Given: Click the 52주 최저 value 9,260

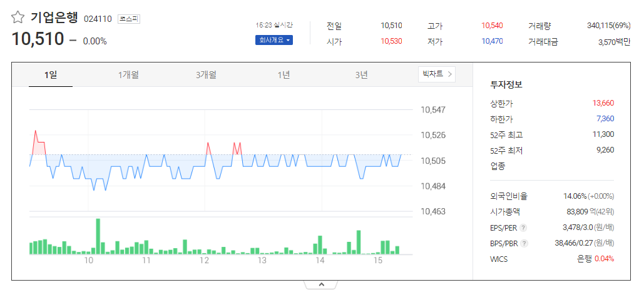Looking at the screenshot, I should click(x=605, y=150).
